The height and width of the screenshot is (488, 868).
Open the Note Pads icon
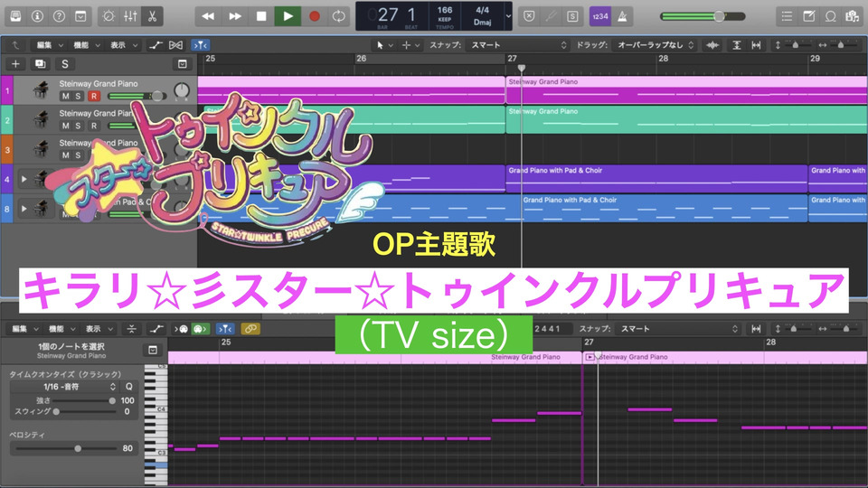pos(808,16)
